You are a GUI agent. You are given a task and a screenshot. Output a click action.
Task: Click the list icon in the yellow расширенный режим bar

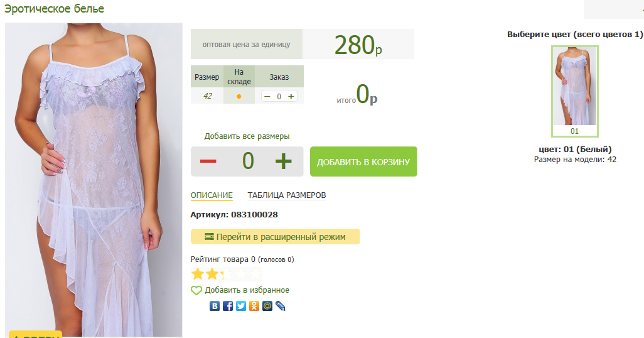tap(209, 237)
